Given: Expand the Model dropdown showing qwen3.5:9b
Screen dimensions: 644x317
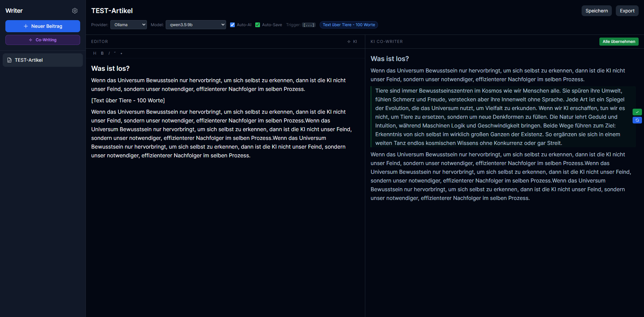Looking at the screenshot, I should [x=196, y=25].
